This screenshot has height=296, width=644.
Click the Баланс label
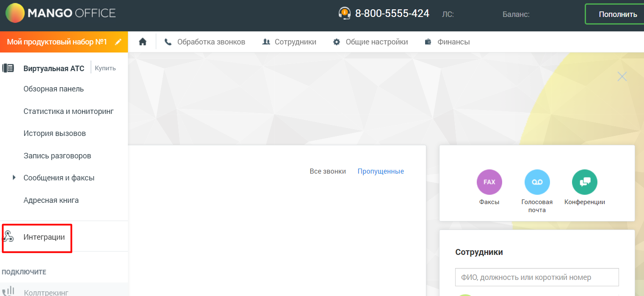tap(516, 14)
